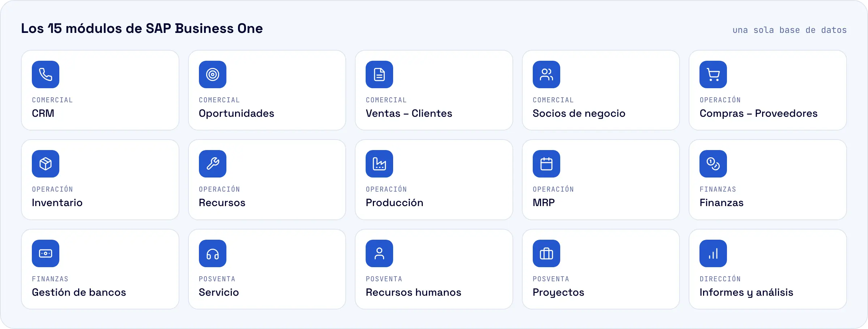
Task: Click the calendar icon for MRP
Action: click(546, 164)
